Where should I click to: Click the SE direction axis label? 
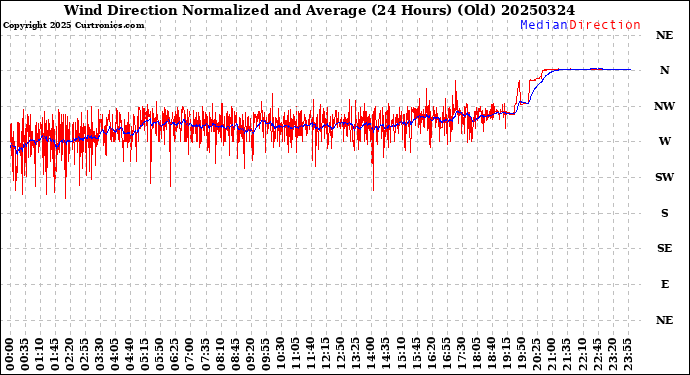click(664, 249)
